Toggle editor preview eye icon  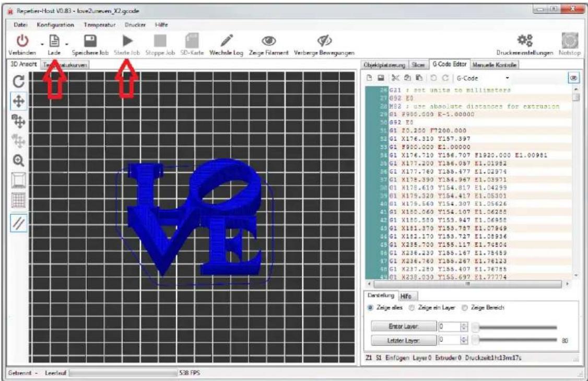573,78
